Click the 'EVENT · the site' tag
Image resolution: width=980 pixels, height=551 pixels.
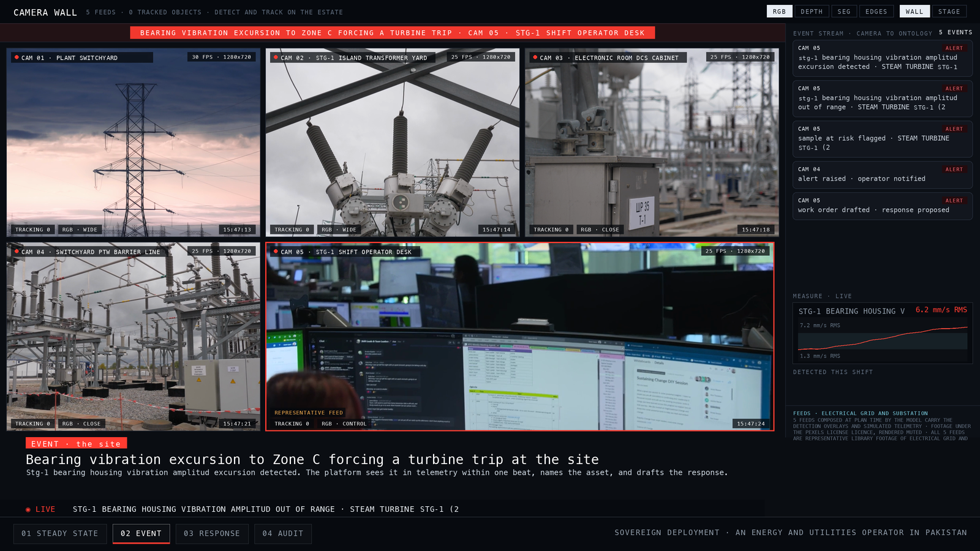pos(76,444)
